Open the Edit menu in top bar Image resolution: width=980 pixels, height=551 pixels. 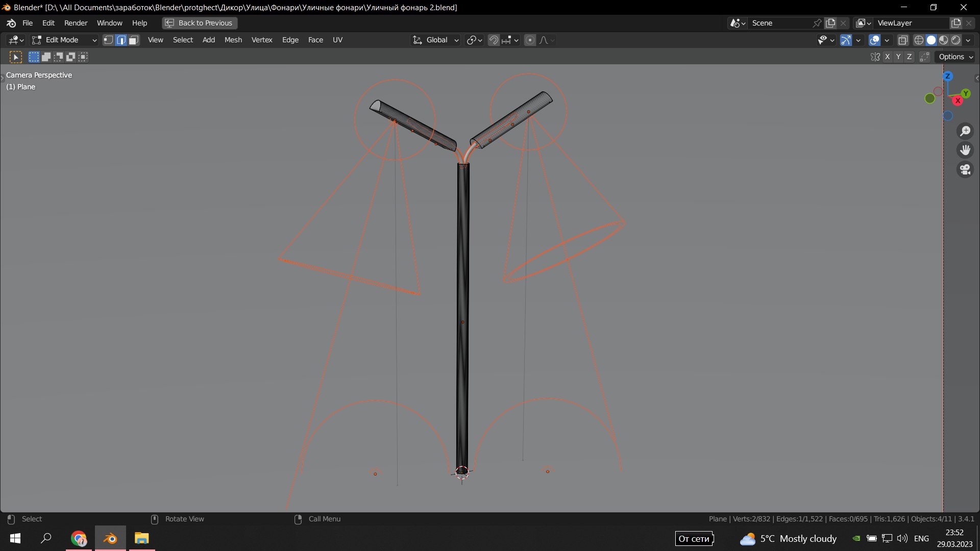click(x=48, y=23)
